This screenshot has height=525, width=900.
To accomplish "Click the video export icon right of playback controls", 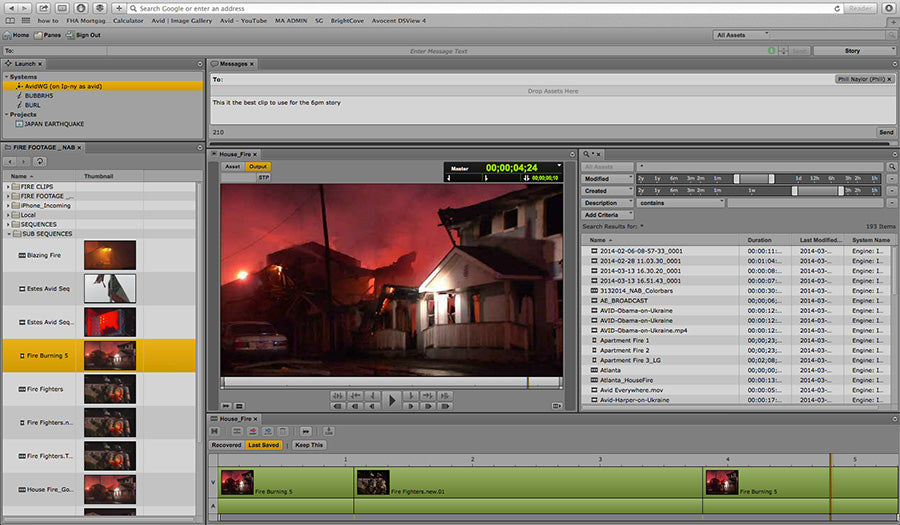I will pyautogui.click(x=556, y=406).
